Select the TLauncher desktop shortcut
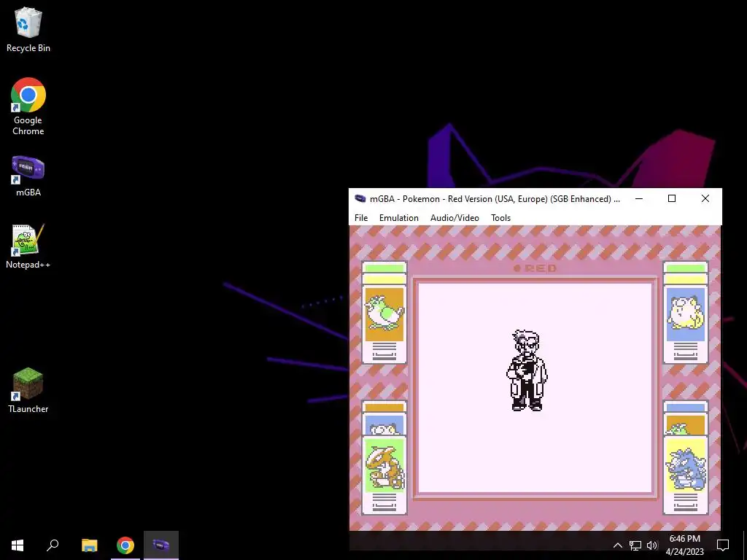This screenshot has height=560, width=747. pyautogui.click(x=28, y=391)
